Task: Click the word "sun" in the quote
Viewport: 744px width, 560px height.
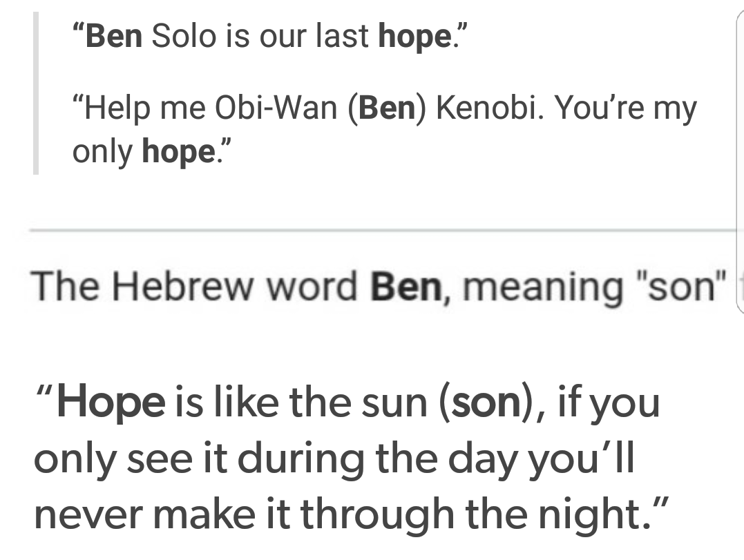Action: point(399,404)
